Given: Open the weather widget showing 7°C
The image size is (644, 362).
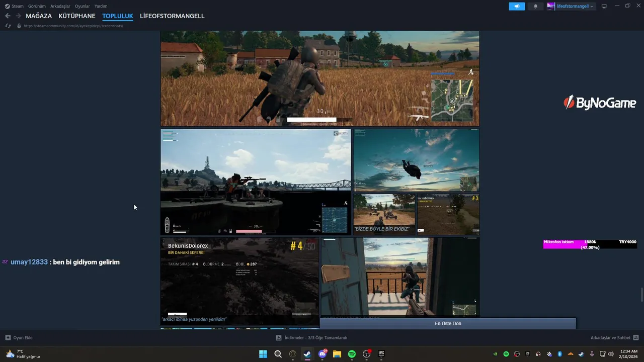Looking at the screenshot, I should pos(23,354).
